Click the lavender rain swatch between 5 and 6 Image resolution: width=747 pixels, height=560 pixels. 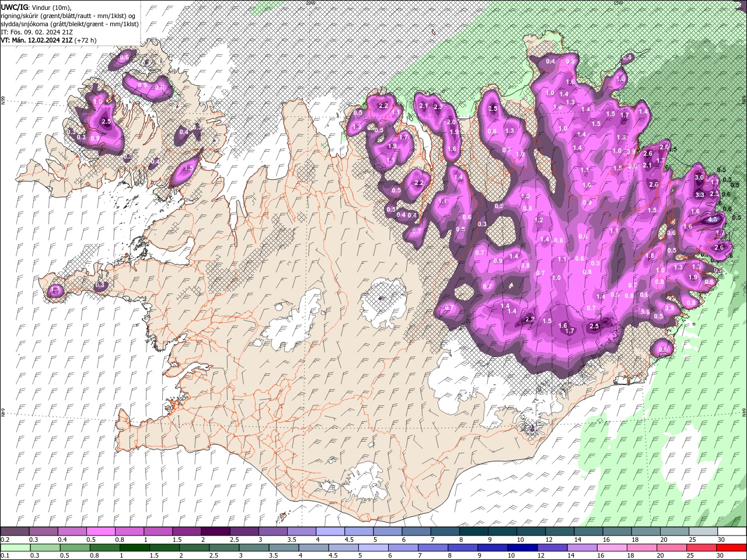point(373,548)
